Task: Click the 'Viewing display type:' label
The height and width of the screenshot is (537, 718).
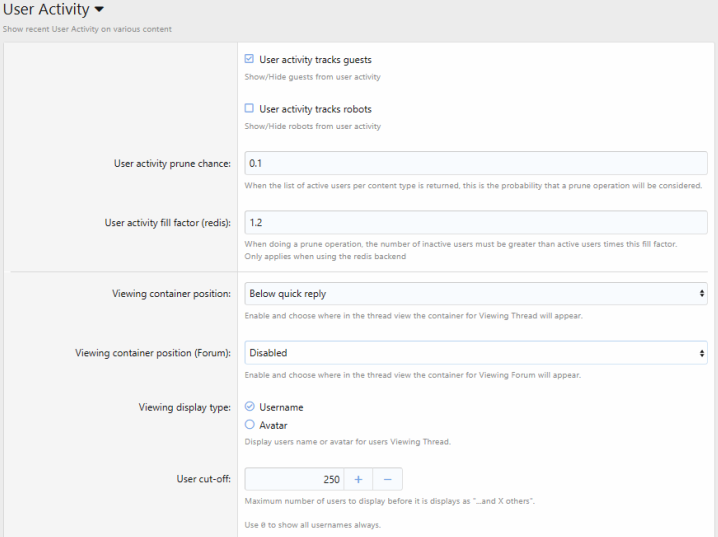Action: 185,407
